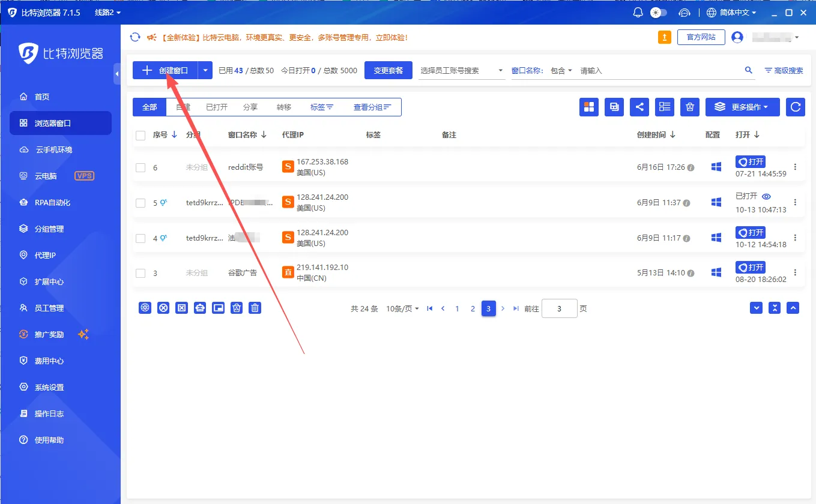Tick the select-all checkbox in the table header

tap(141, 136)
